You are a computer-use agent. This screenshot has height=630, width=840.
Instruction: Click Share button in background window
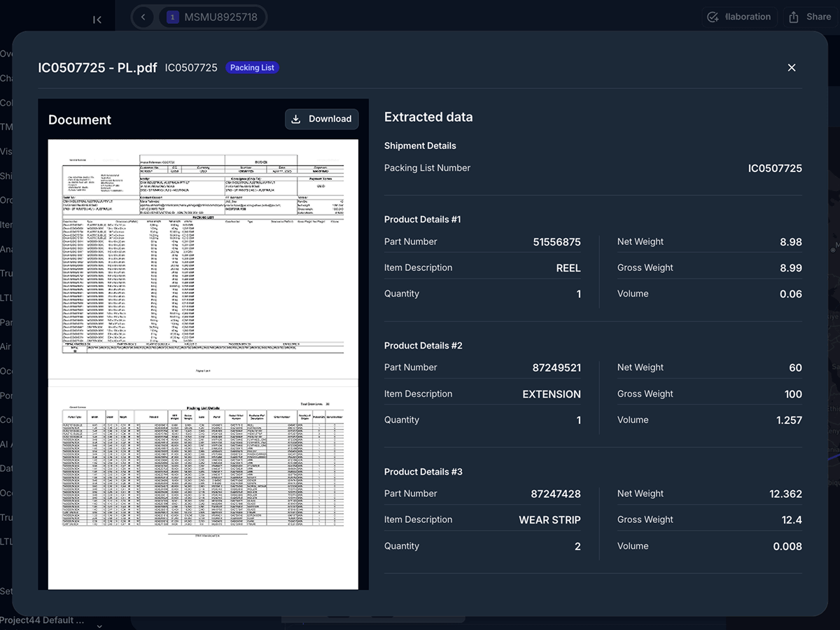click(x=811, y=17)
